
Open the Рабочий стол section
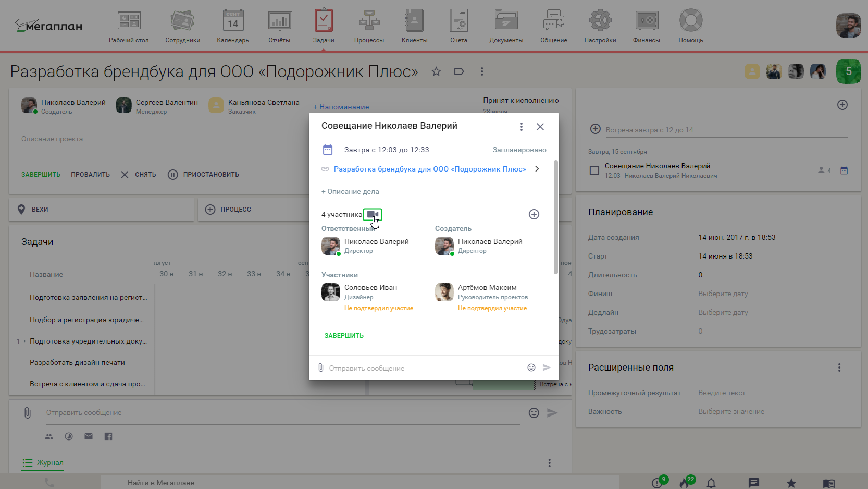129,26
